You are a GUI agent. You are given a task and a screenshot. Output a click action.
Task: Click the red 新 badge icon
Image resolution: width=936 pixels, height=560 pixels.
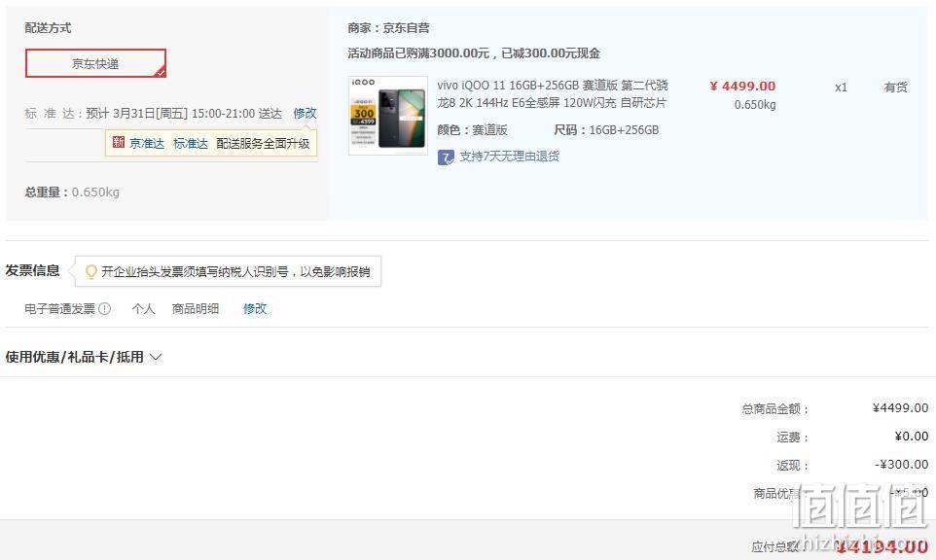pos(118,142)
